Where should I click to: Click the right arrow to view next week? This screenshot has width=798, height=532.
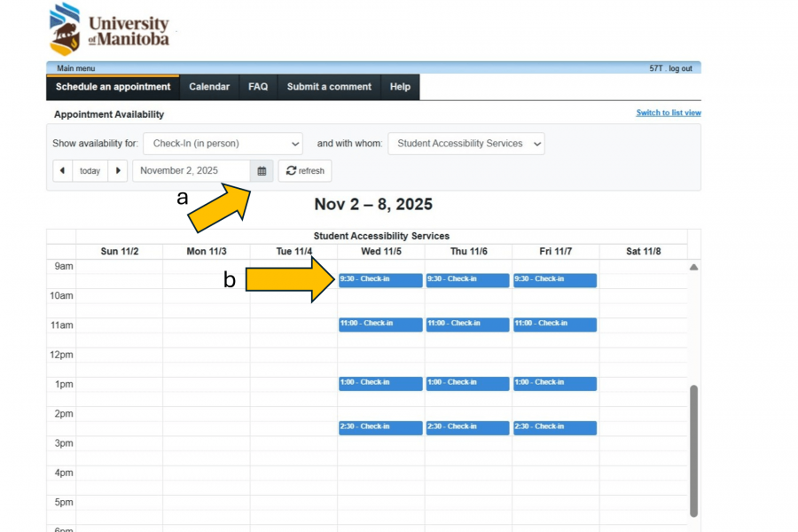tap(119, 170)
